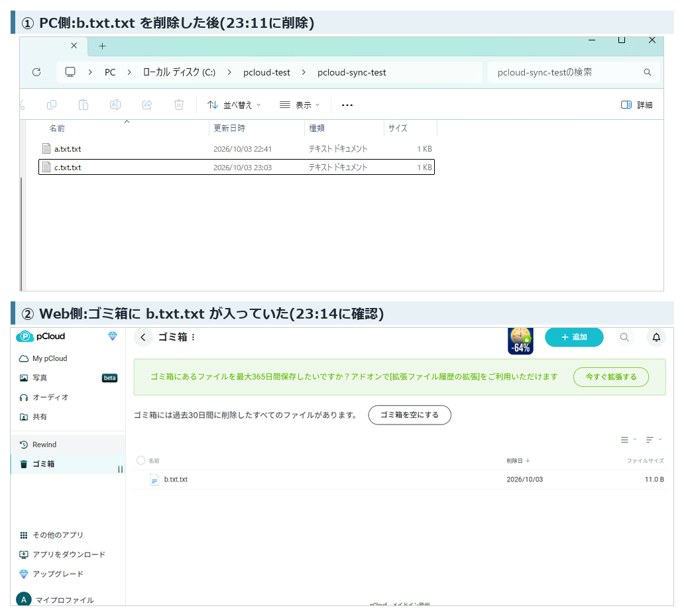Click the rename icon in Explorer toolbar
The width and height of the screenshot is (684, 616).
click(115, 105)
